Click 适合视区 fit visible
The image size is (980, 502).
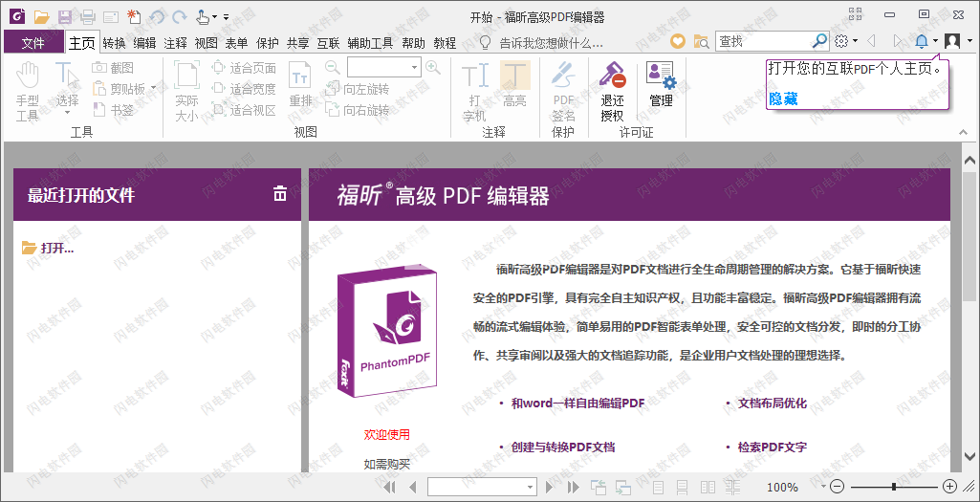coord(244,110)
